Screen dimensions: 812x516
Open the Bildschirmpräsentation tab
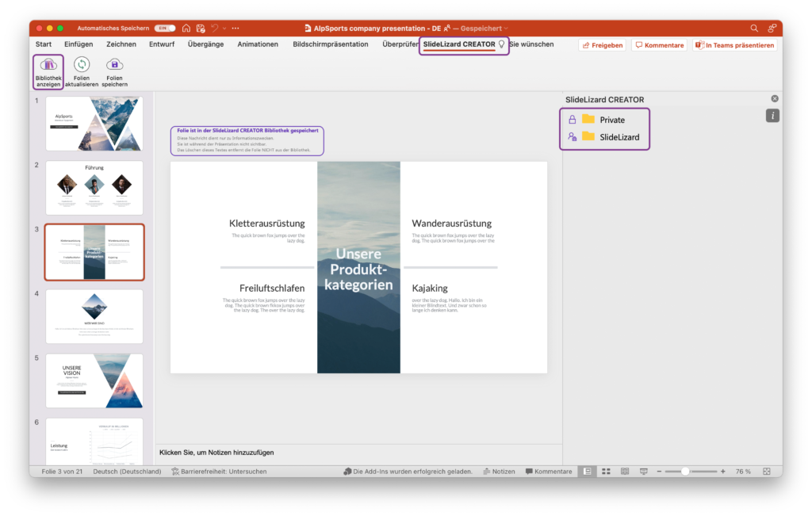331,44
